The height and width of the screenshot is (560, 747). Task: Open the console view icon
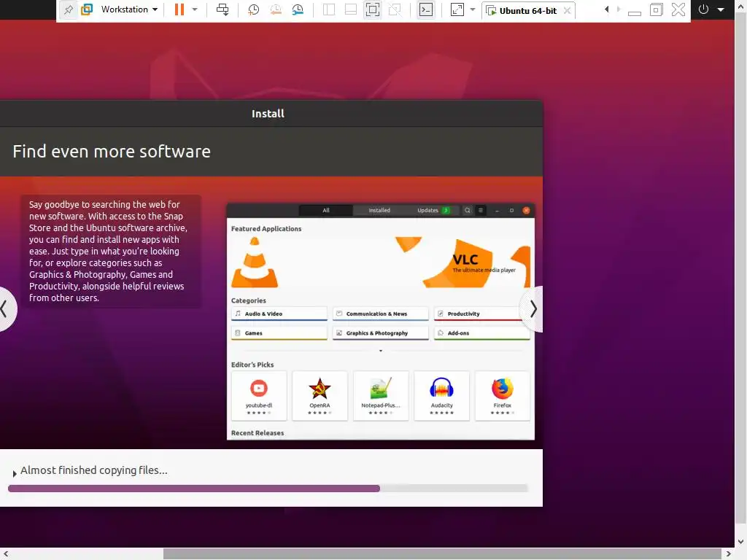click(x=426, y=9)
